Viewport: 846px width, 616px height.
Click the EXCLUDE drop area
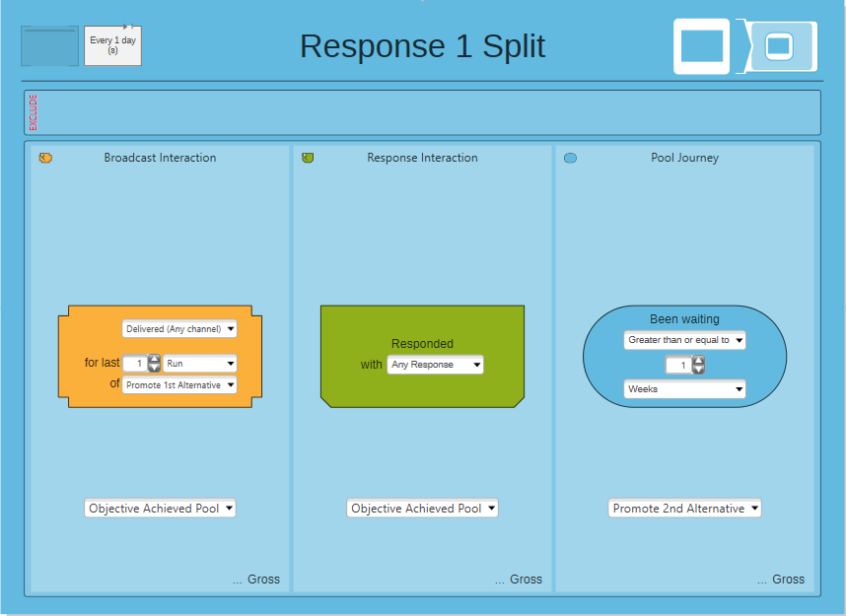coord(422,112)
